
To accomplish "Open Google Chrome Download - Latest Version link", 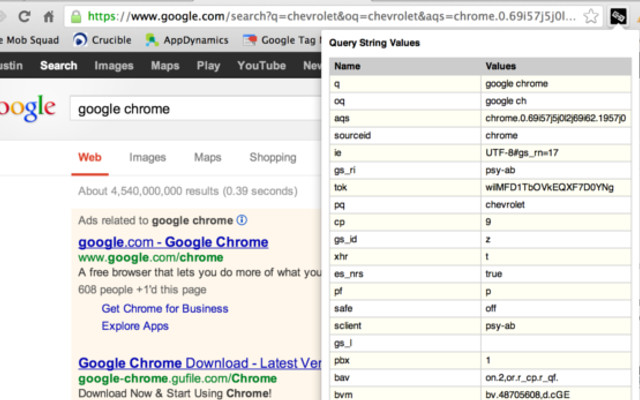I will (x=200, y=363).
